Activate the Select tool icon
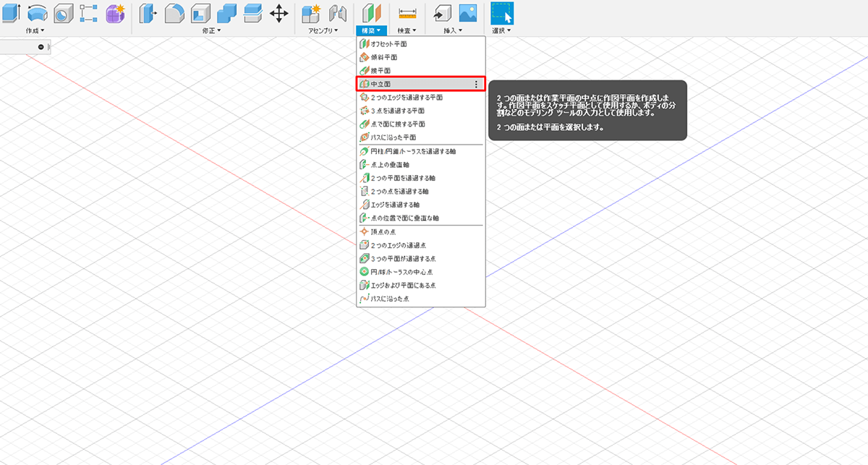Screen dimensions: 868x465 tap(502, 12)
